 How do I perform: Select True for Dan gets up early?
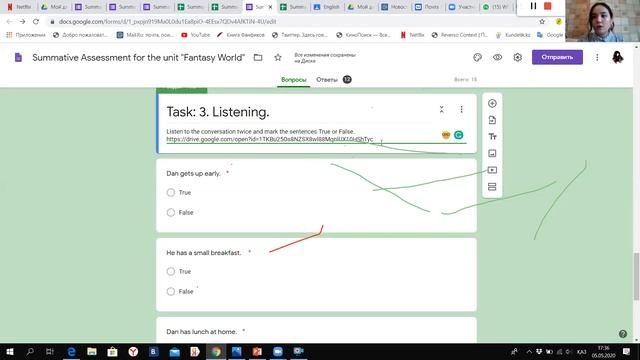point(171,193)
